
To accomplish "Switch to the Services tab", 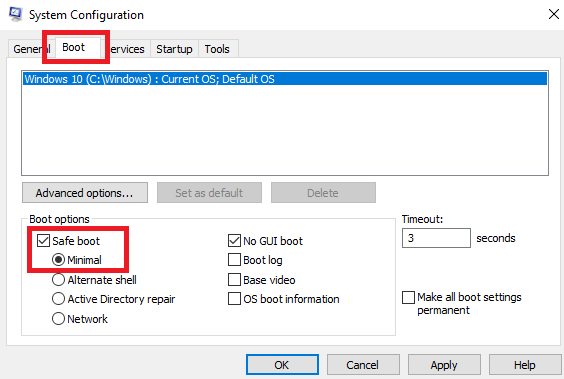I will (125, 49).
